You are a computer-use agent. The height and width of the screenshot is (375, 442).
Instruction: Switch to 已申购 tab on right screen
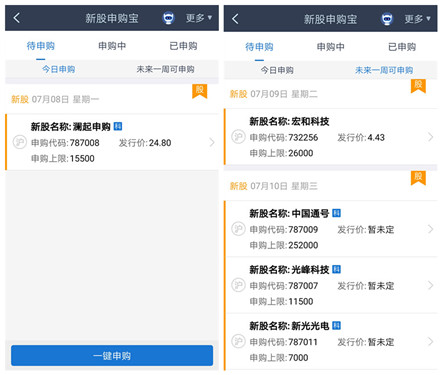click(x=402, y=47)
